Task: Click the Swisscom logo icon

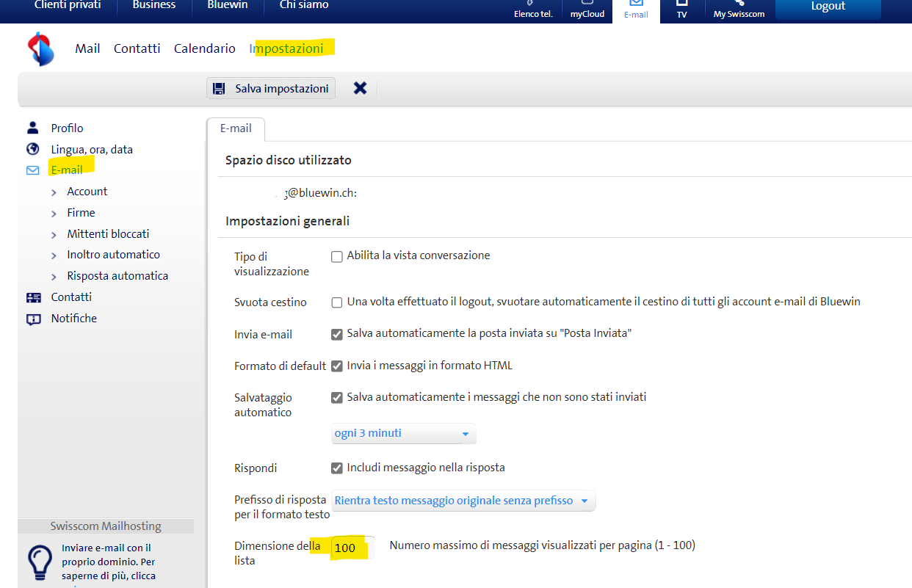Action: click(41, 49)
